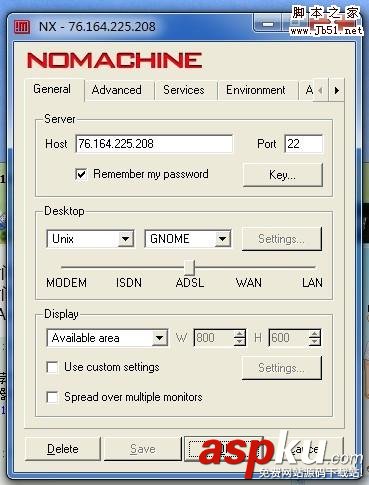Viewport: 369px width, 485px height.
Task: Click the Port number field
Action: click(303, 144)
